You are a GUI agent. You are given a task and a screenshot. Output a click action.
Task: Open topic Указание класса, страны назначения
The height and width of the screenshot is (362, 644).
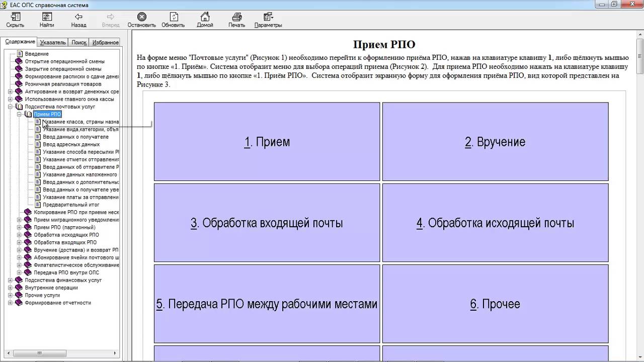click(80, 122)
